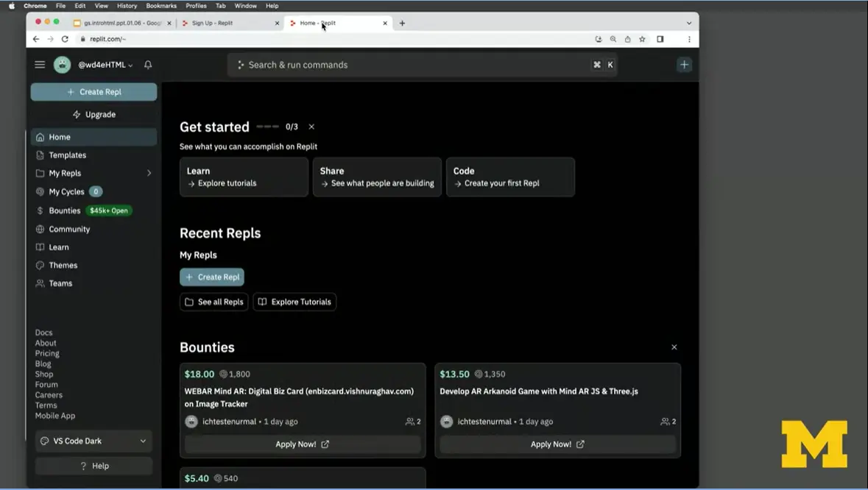The height and width of the screenshot is (490, 868).
Task: Open the VS Code Dark theme dropdown
Action: pyautogui.click(x=93, y=441)
